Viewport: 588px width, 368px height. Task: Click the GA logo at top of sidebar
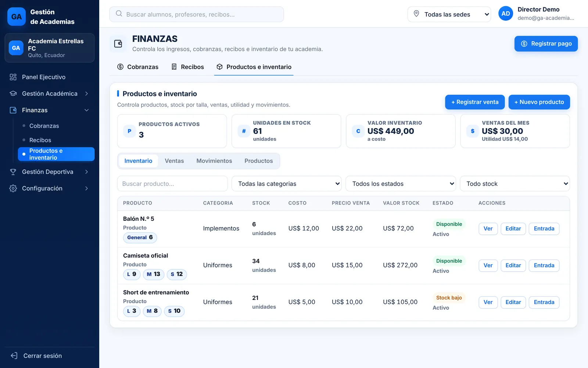coord(17,17)
